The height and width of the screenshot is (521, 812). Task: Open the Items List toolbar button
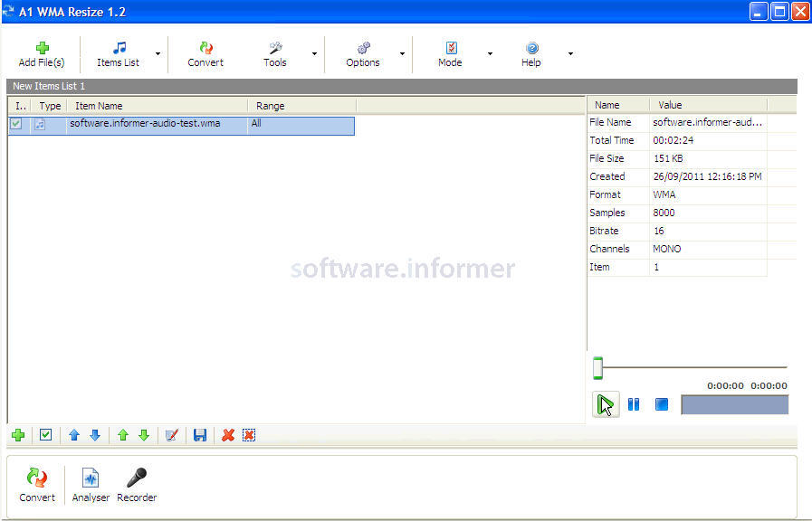coord(118,54)
